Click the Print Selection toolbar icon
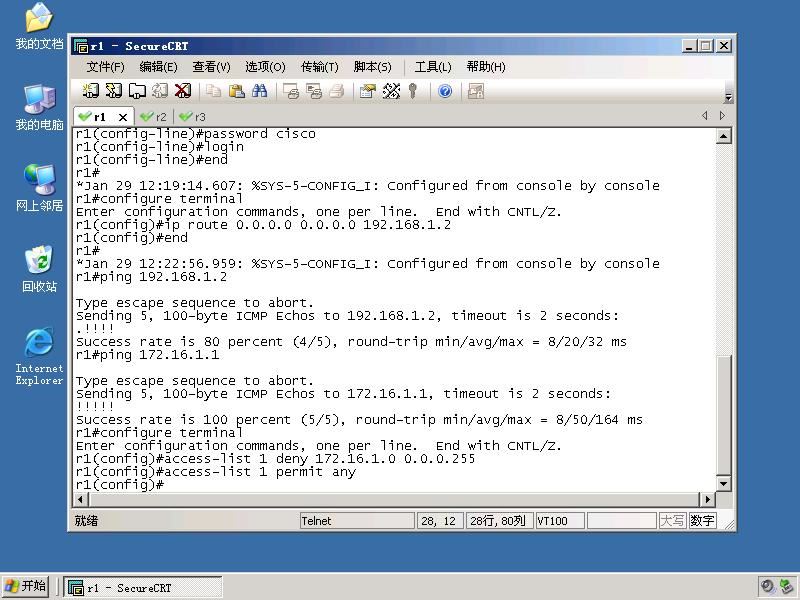800x600 pixels. click(314, 91)
